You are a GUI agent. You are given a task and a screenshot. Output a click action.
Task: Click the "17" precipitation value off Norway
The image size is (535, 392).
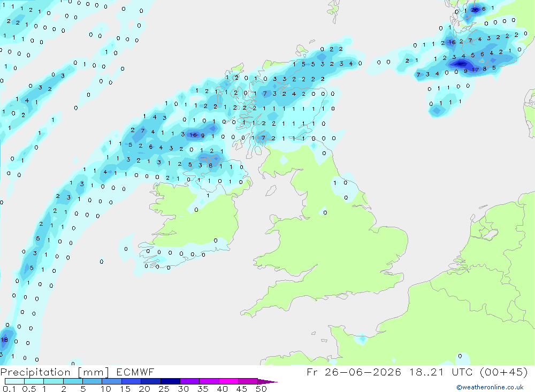click(475, 70)
